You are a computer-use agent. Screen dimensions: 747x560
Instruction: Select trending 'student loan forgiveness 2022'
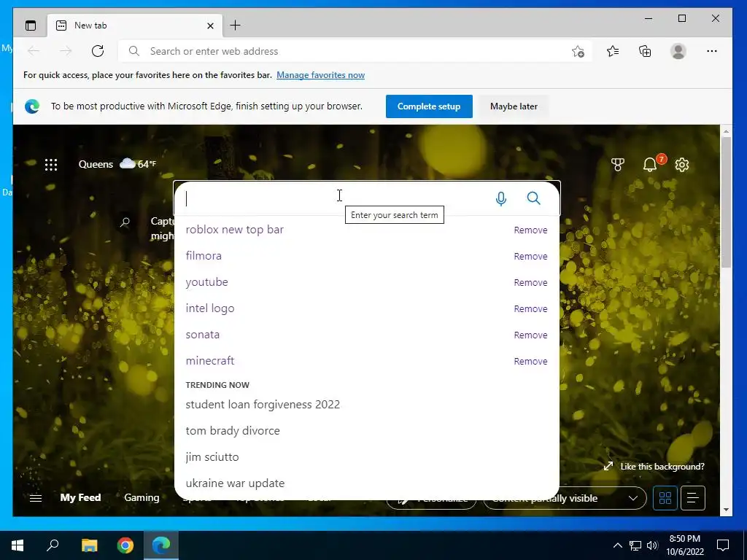click(263, 404)
